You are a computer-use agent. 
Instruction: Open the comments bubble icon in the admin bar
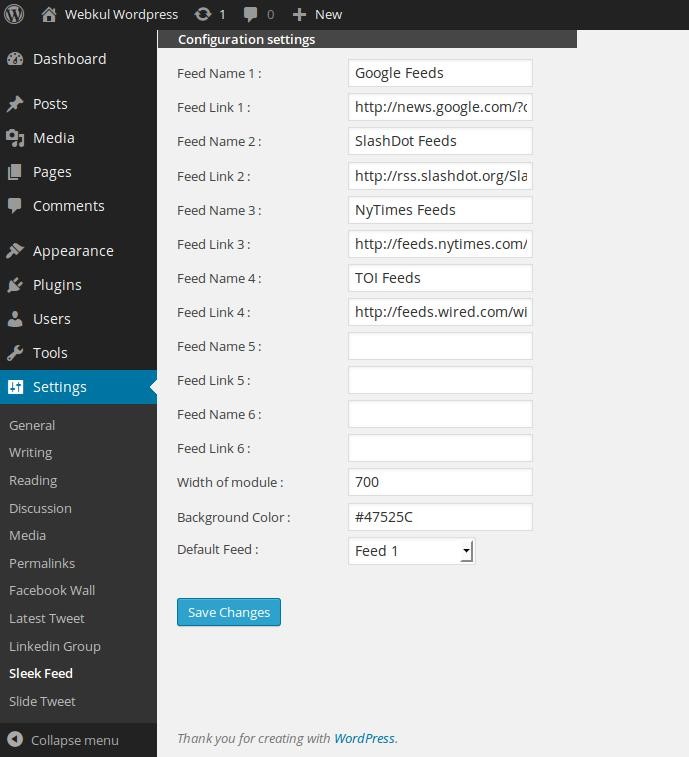click(x=250, y=14)
